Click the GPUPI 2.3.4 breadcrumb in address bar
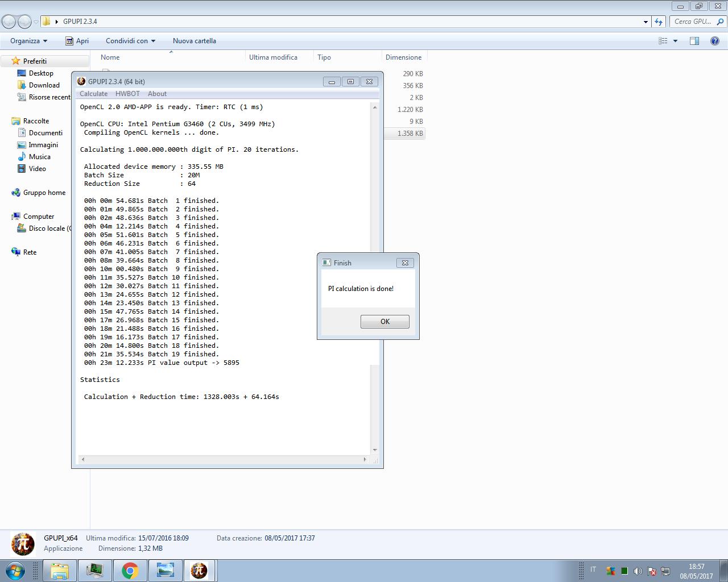This screenshot has width=728, height=582. coord(80,22)
